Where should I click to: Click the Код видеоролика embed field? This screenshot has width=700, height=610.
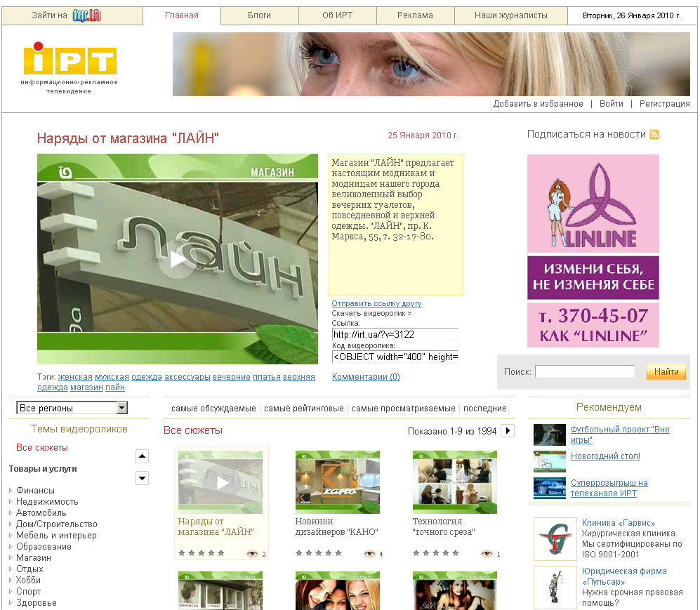point(395,357)
